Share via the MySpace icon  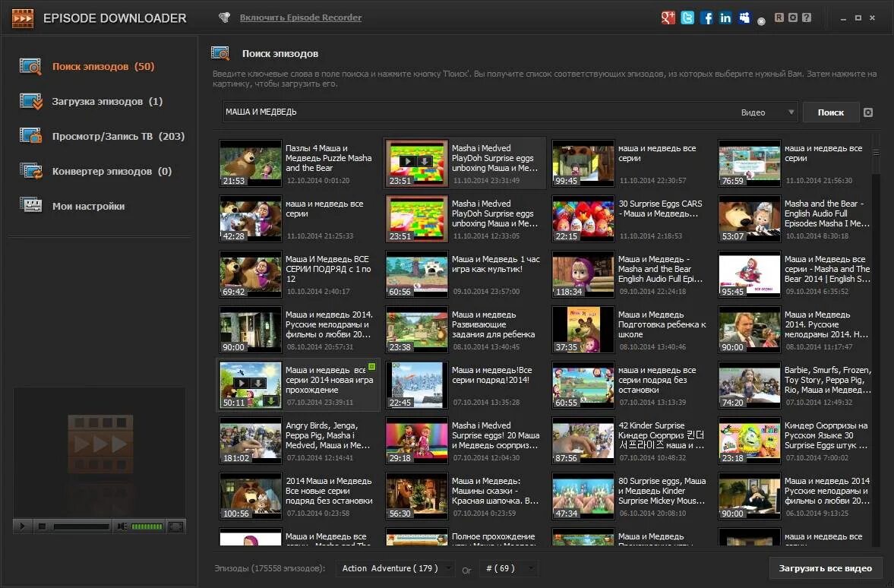coord(744,17)
